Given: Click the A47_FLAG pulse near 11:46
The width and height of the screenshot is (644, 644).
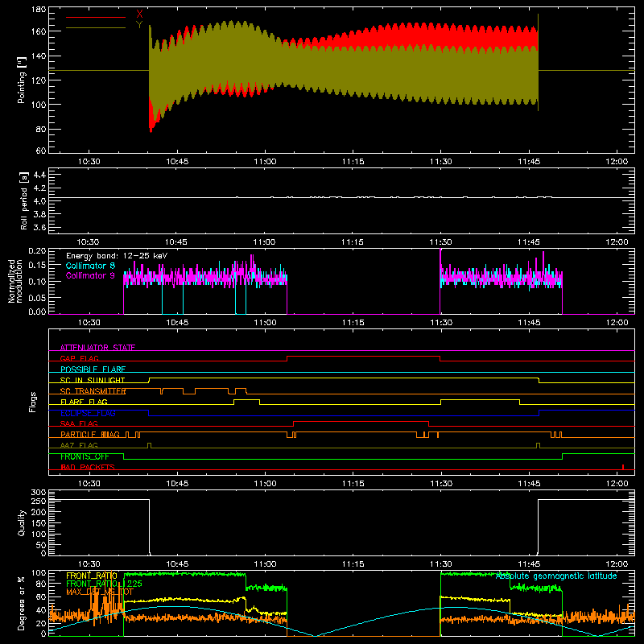Looking at the screenshot, I should [x=539, y=446].
